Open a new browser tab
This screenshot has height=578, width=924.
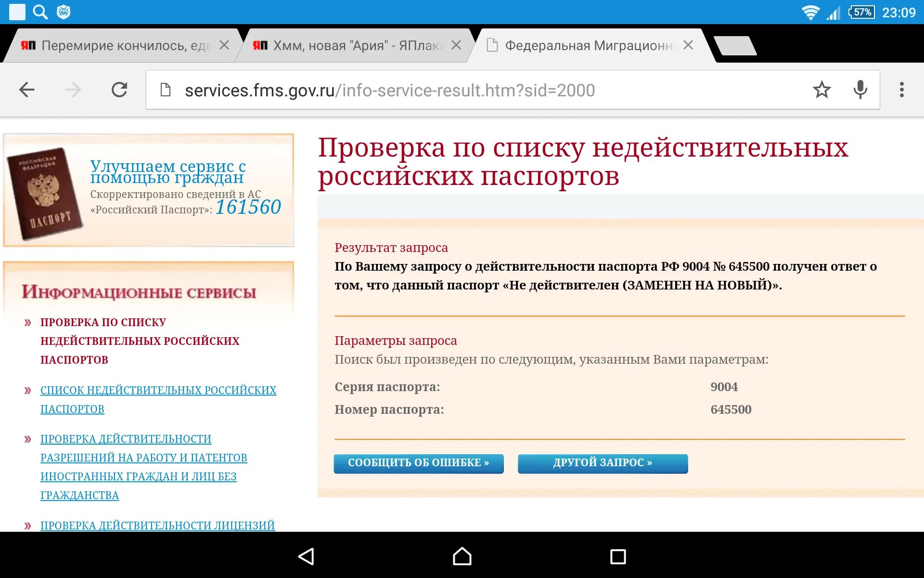[735, 46]
